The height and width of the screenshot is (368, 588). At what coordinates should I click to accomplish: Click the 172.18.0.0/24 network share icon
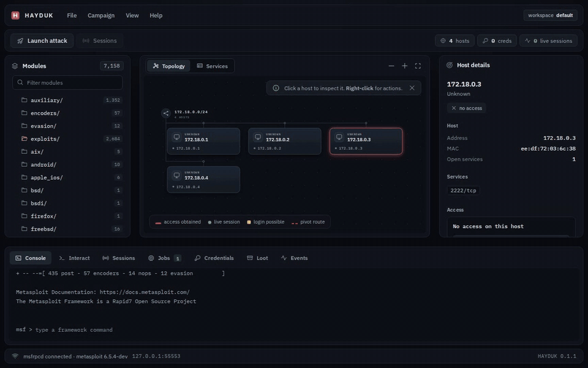click(166, 113)
